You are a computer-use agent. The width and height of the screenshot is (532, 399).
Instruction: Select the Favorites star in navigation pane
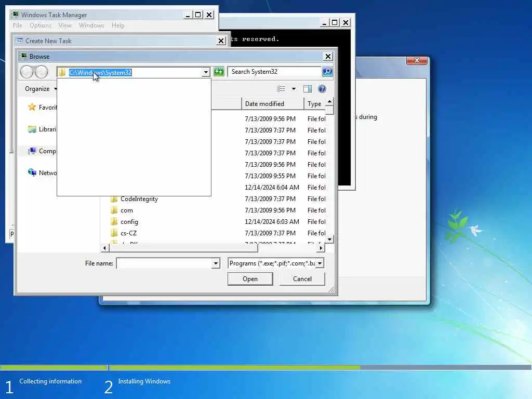(x=32, y=107)
